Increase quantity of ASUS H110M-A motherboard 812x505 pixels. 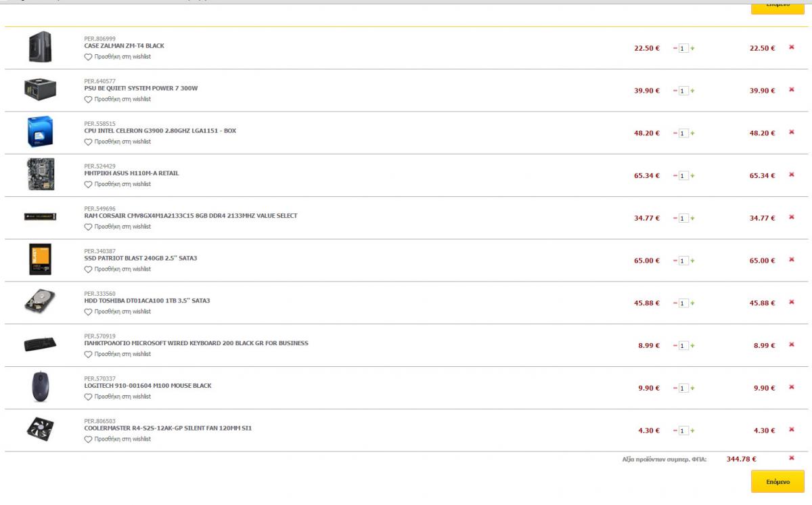(693, 176)
